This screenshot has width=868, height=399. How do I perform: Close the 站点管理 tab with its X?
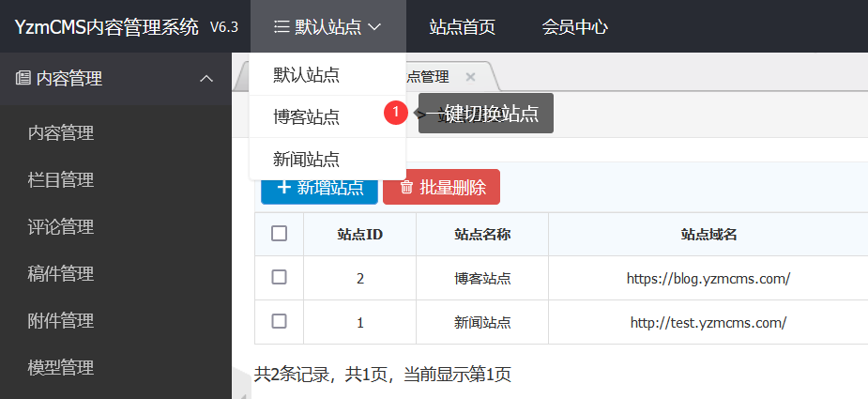tap(471, 77)
